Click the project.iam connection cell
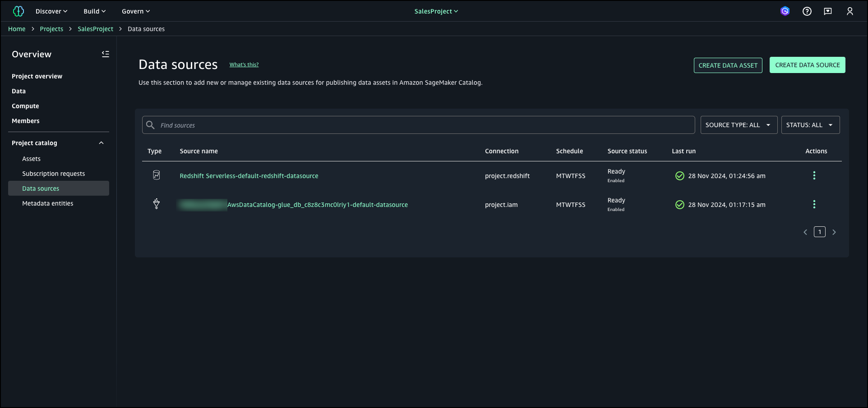The height and width of the screenshot is (408, 868). coord(501,205)
